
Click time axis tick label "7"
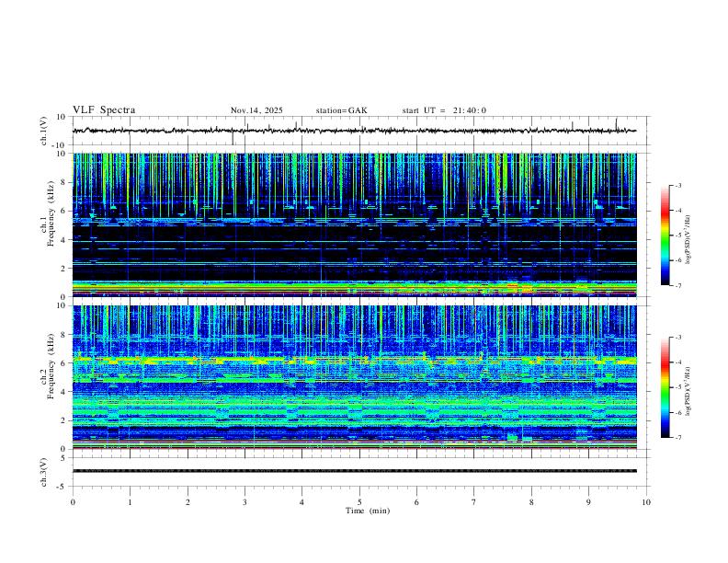474,502
